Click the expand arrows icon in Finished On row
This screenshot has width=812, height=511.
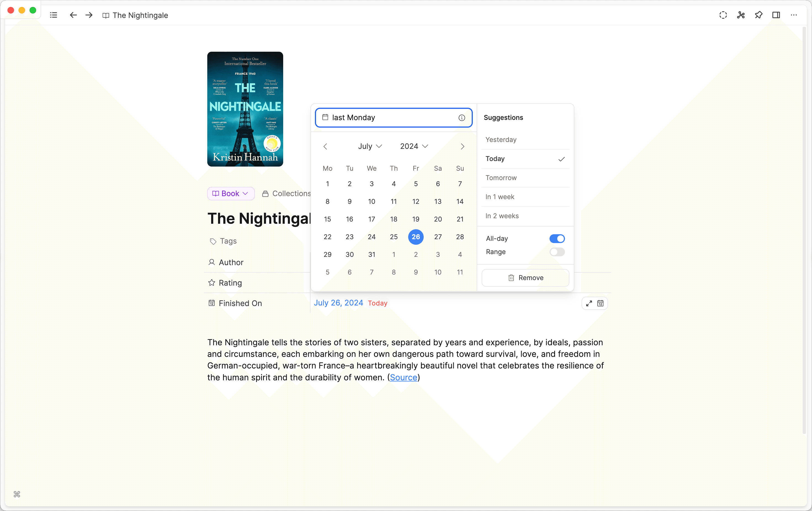tap(589, 304)
